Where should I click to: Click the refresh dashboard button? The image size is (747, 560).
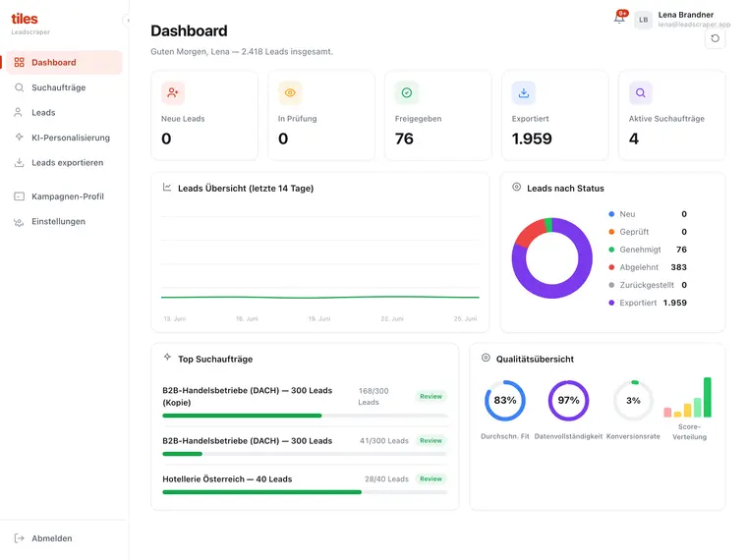tap(716, 38)
